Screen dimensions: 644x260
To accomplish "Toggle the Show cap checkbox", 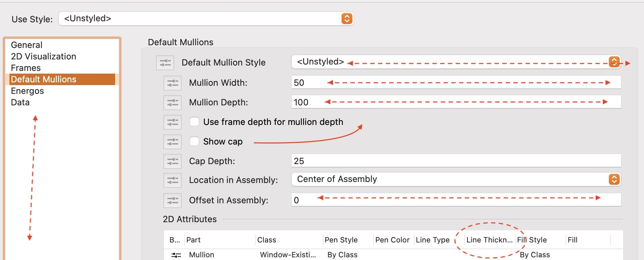I will (194, 141).
